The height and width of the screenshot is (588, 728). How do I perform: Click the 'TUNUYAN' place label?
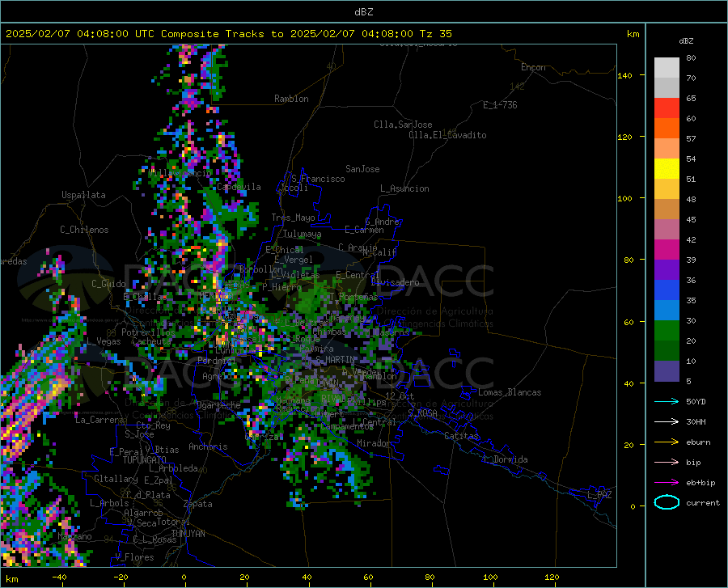point(188,534)
